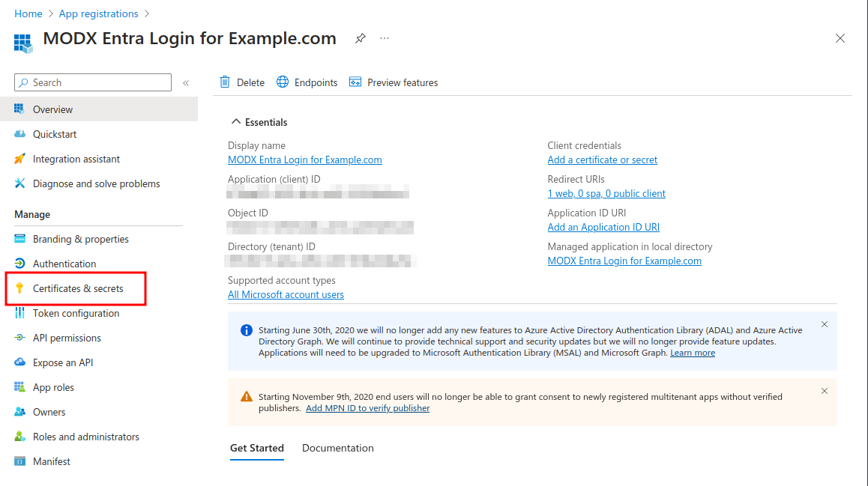
Task: Click All Microsoft account users
Action: 286,295
